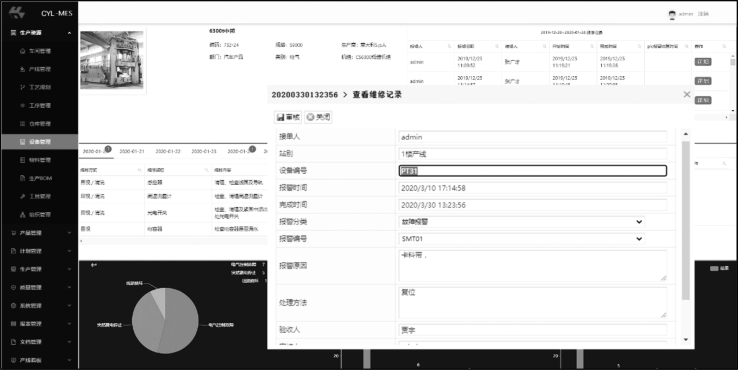Click the 报警原因 text area
This screenshot has height=370, width=738.
(533, 265)
